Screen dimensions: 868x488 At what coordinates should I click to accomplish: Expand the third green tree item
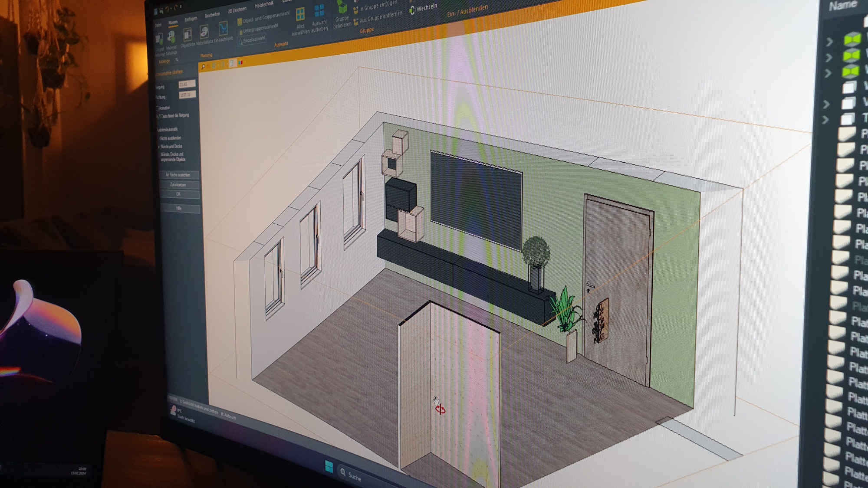click(828, 73)
